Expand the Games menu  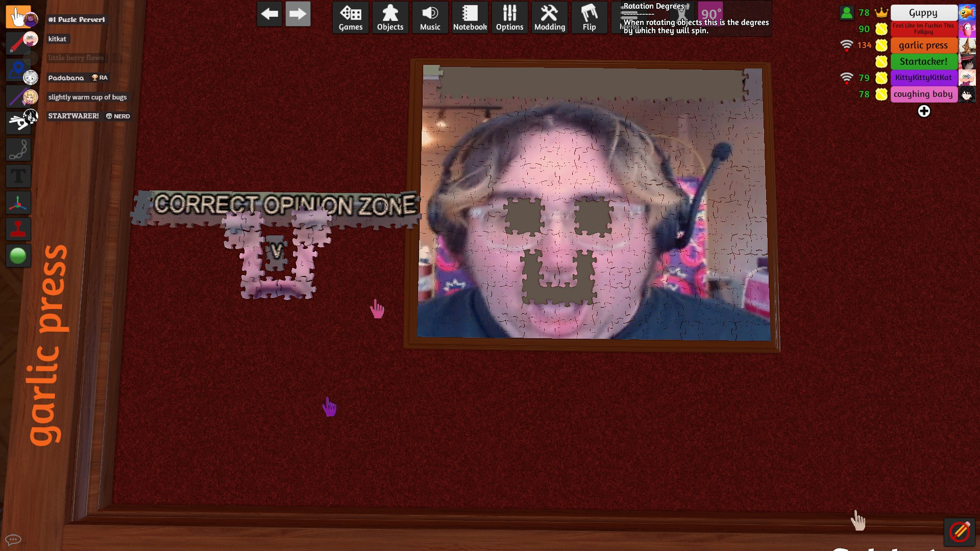(x=351, y=18)
